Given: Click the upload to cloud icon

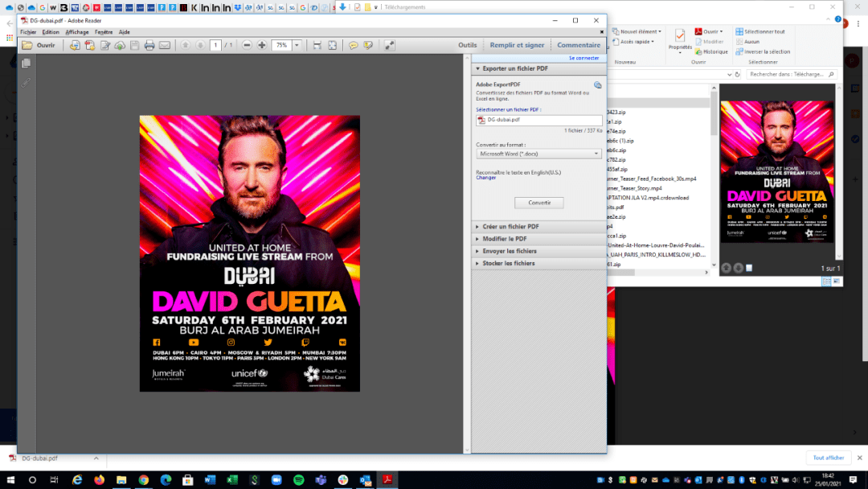Looking at the screenshot, I should pos(120,45).
